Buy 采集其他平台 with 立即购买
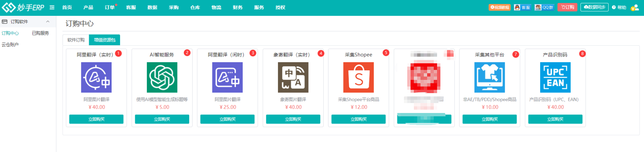Viewport: 644px width, 152px height. tap(490, 119)
